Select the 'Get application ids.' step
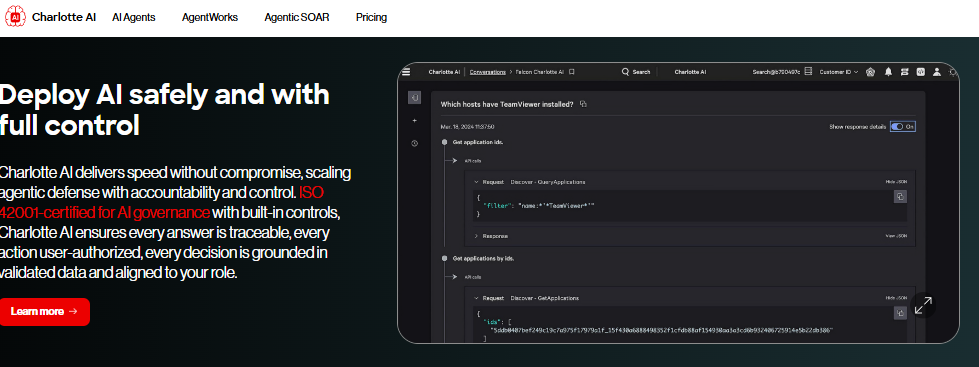Screen dimensions: 979x367 (x=478, y=142)
